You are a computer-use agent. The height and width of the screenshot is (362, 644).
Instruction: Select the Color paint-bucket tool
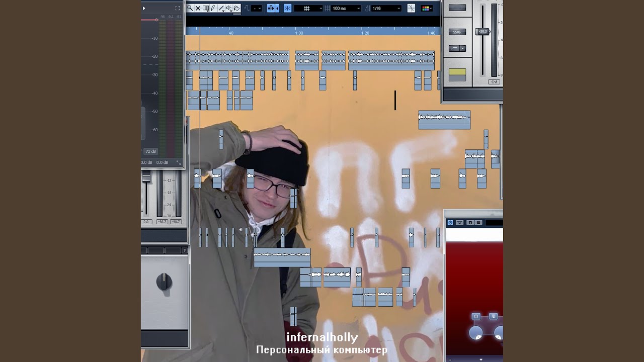pos(237,8)
